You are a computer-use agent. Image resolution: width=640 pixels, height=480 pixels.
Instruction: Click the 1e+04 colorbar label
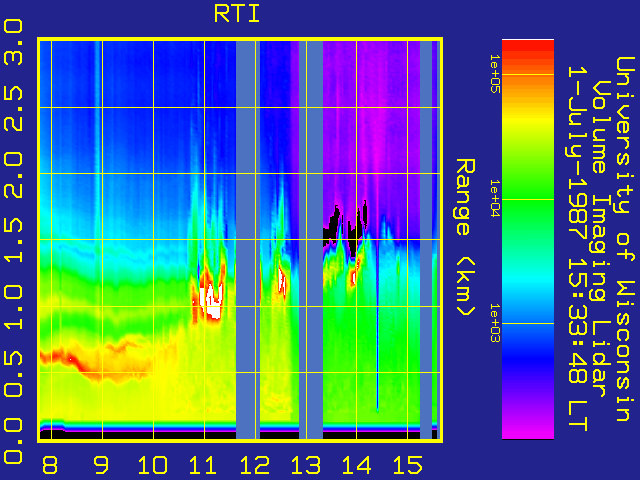pos(494,198)
